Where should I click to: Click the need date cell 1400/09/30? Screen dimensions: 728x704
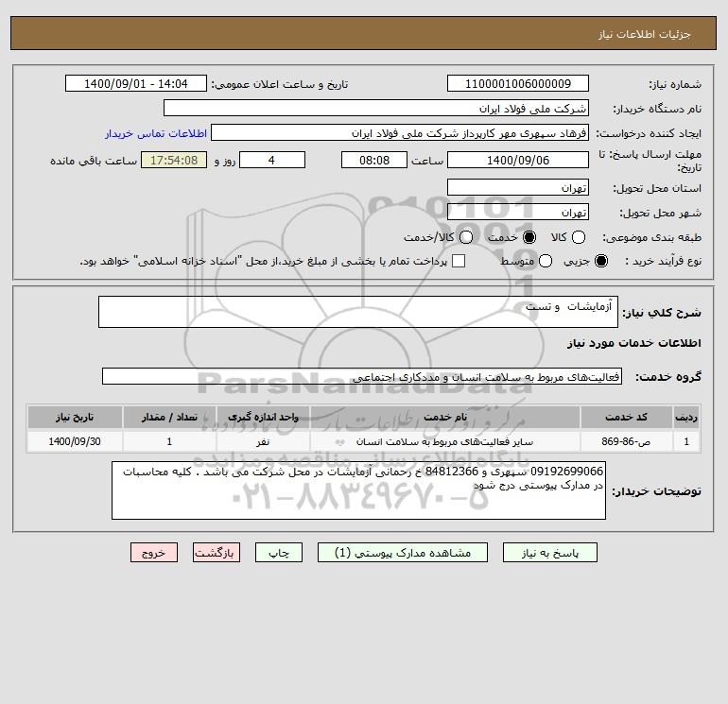(75, 441)
